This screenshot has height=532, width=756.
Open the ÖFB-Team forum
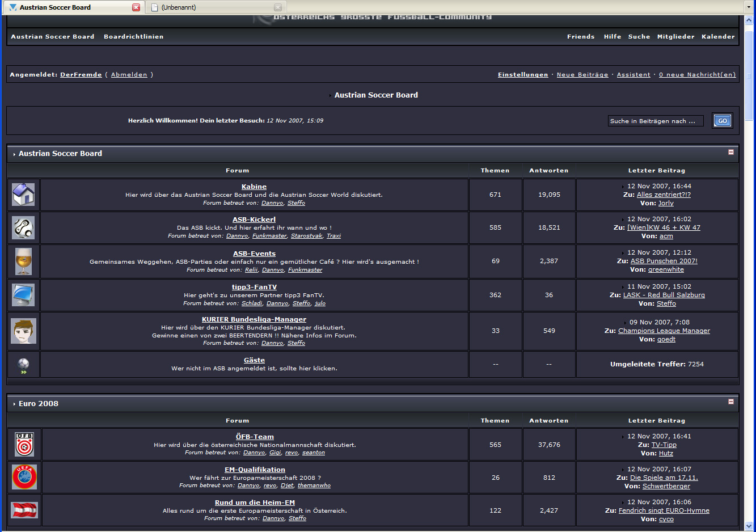tap(255, 437)
